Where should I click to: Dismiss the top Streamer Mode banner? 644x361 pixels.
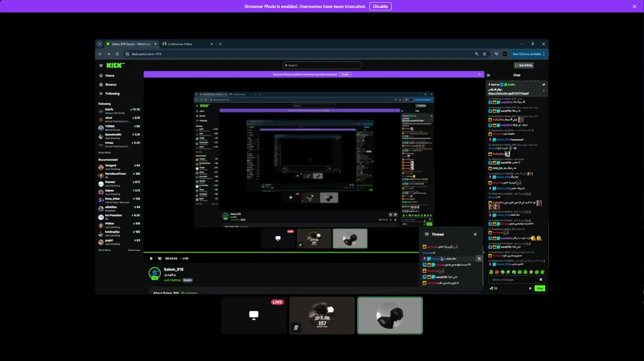[x=634, y=7]
